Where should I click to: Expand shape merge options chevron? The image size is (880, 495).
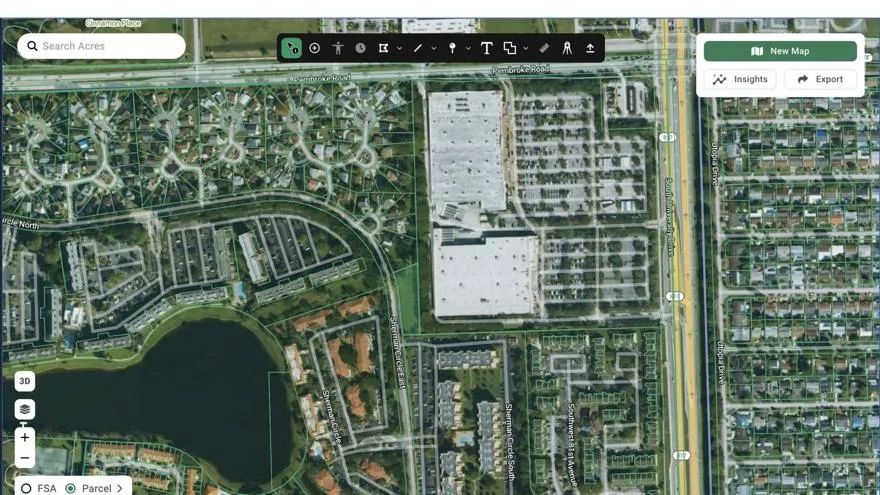tap(525, 49)
